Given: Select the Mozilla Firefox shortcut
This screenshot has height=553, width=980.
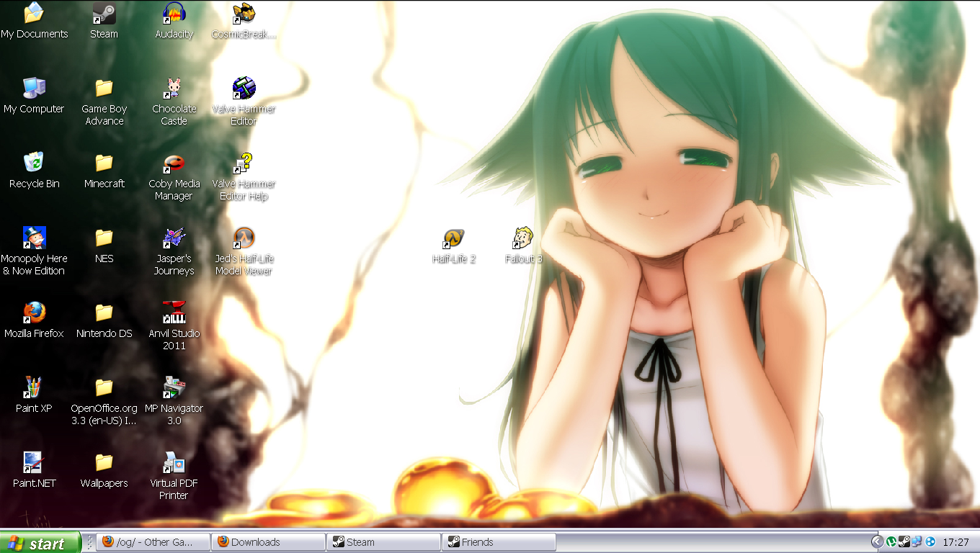Looking at the screenshot, I should pos(34,320).
